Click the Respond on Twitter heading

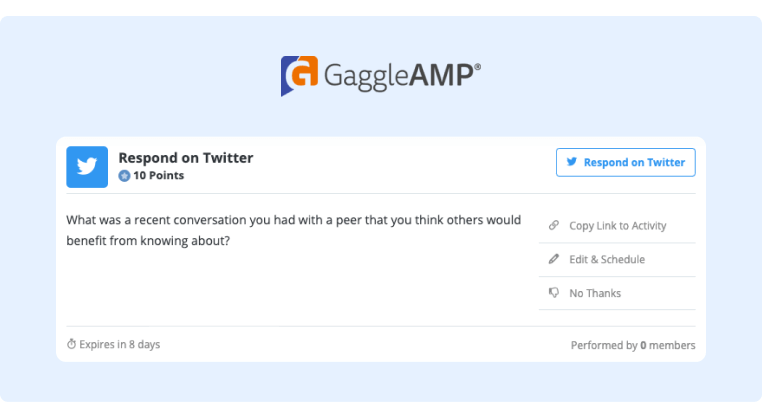point(186,158)
